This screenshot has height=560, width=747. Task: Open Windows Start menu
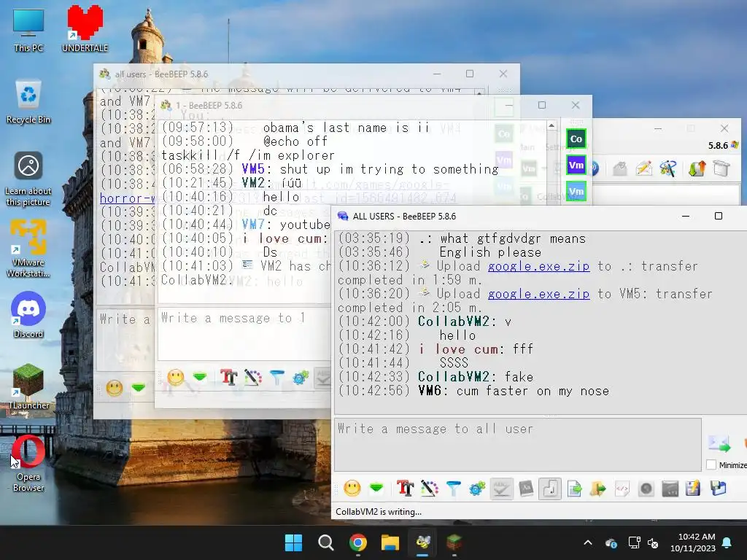293,542
